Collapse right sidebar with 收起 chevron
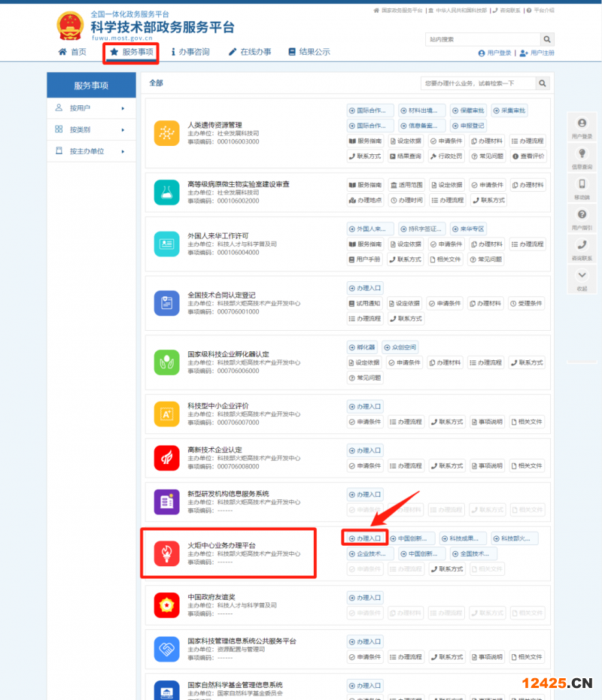602x700 pixels. (582, 276)
